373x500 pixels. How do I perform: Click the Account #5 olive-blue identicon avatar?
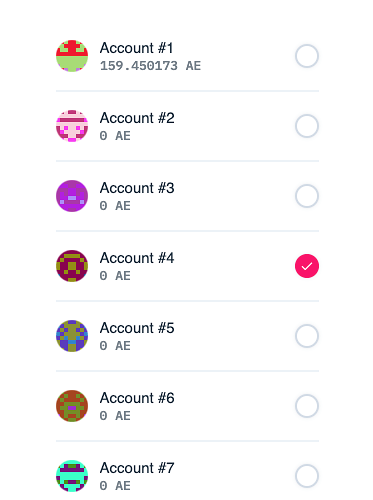pyautogui.click(x=72, y=336)
